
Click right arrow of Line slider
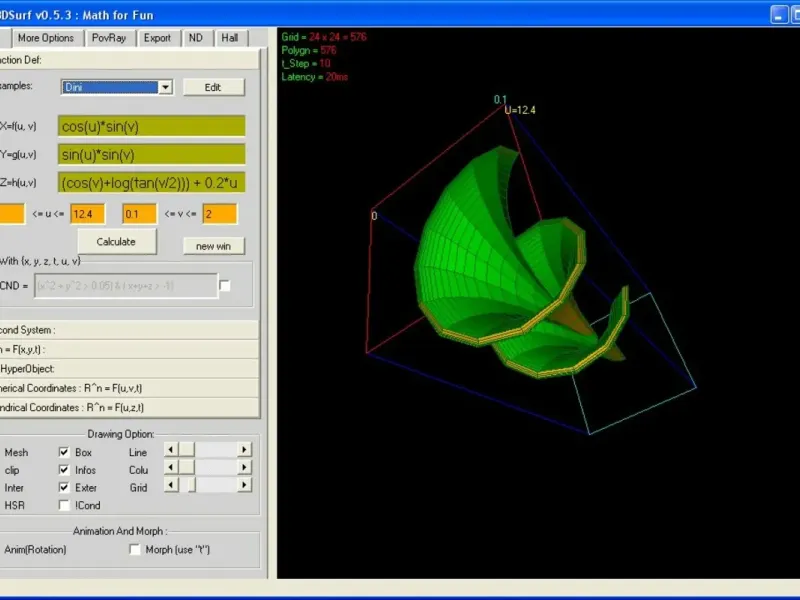244,451
